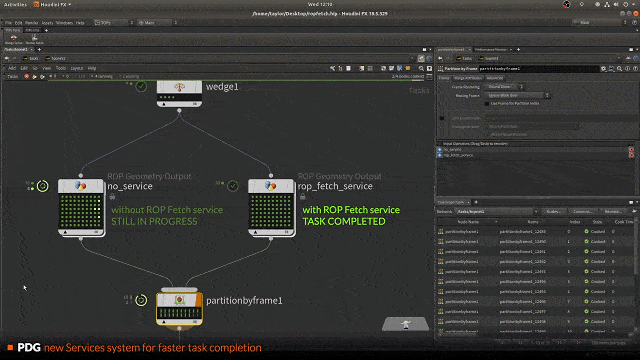
Task: Click the task dots grid on no_service node
Action: click(x=81, y=211)
